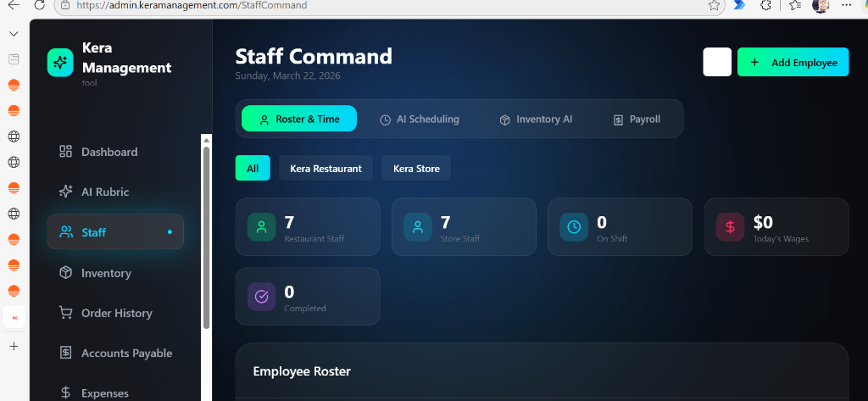Viewport: 868px width, 401px height.
Task: Open the browser profile avatar
Action: pyautogui.click(x=820, y=5)
